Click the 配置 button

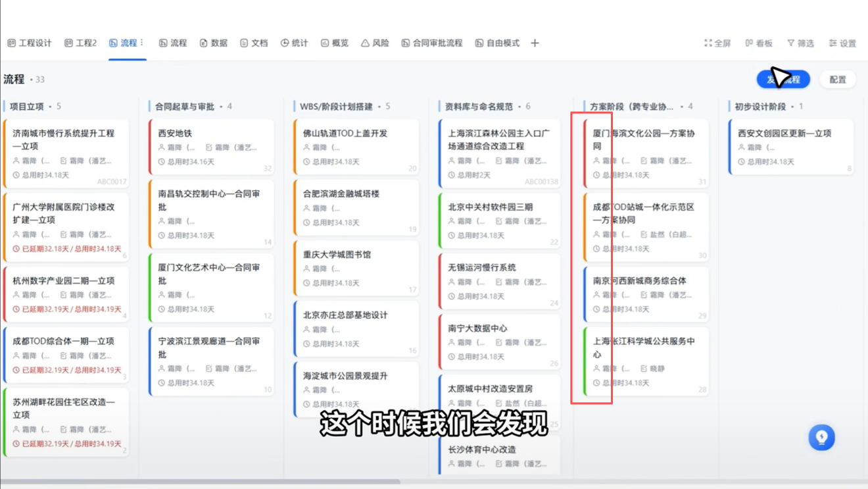coord(837,79)
